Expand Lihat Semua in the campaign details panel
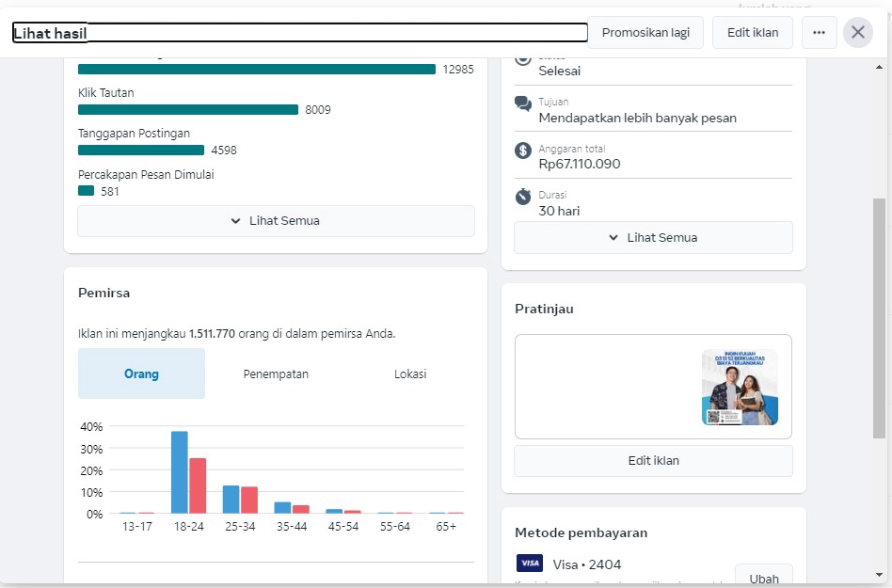This screenshot has height=588, width=892. [x=652, y=237]
